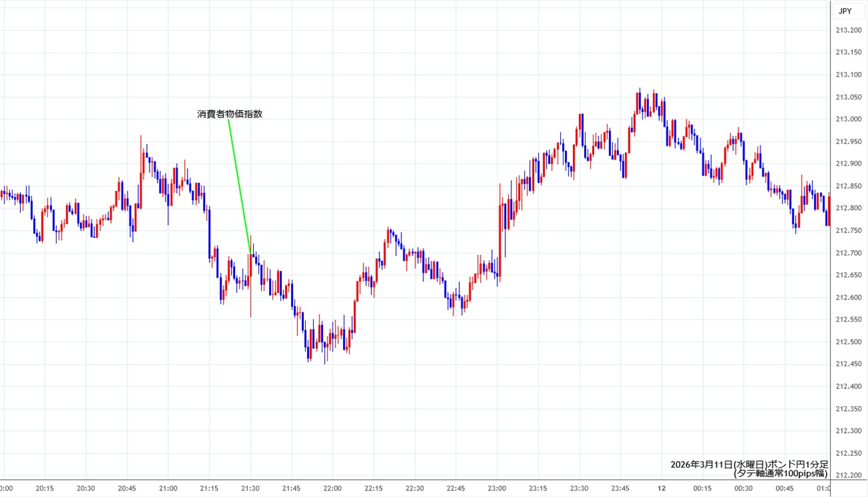Select the 消費者物価指数 annotation text
The image size is (868, 497).
click(230, 114)
